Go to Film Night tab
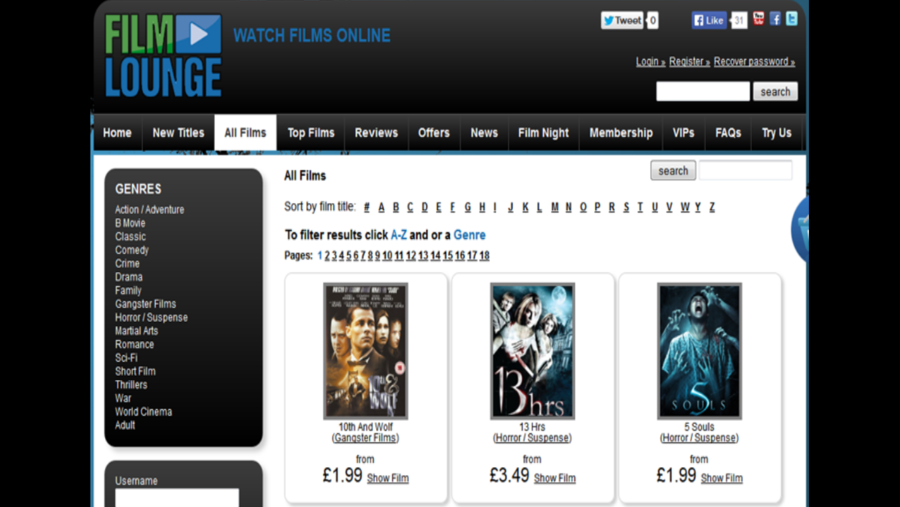The height and width of the screenshot is (507, 900). pyautogui.click(x=543, y=133)
